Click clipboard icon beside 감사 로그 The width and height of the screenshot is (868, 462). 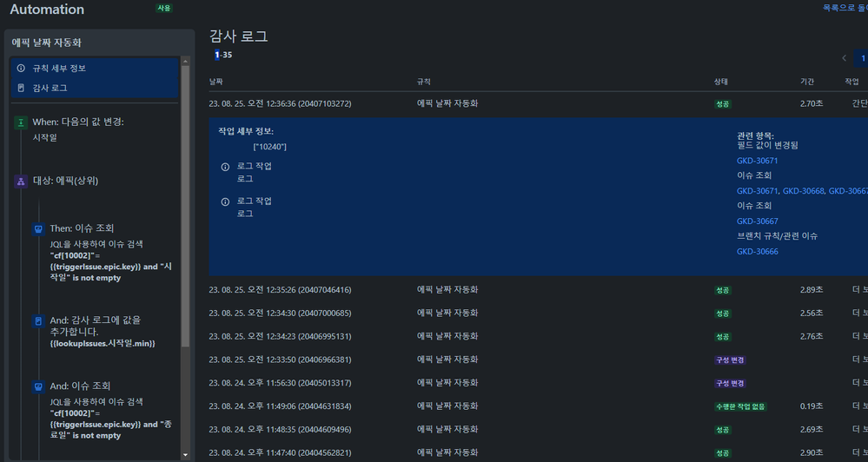21,88
